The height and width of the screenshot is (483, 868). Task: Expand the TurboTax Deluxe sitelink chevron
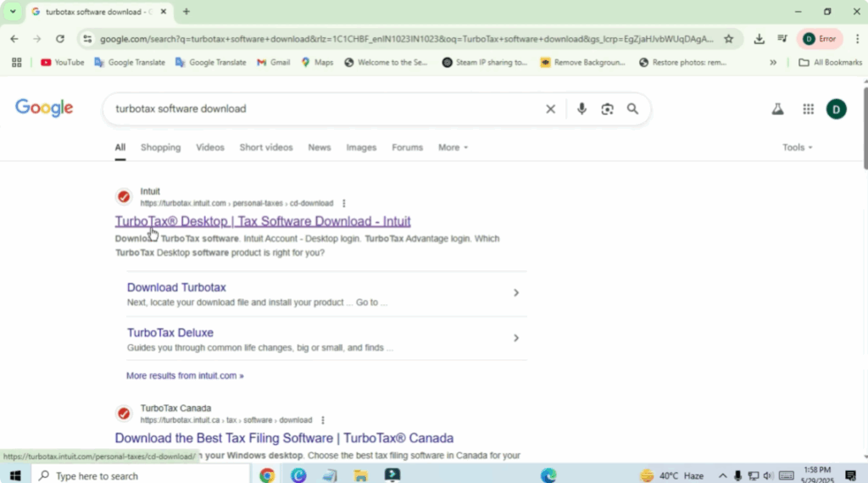point(516,338)
